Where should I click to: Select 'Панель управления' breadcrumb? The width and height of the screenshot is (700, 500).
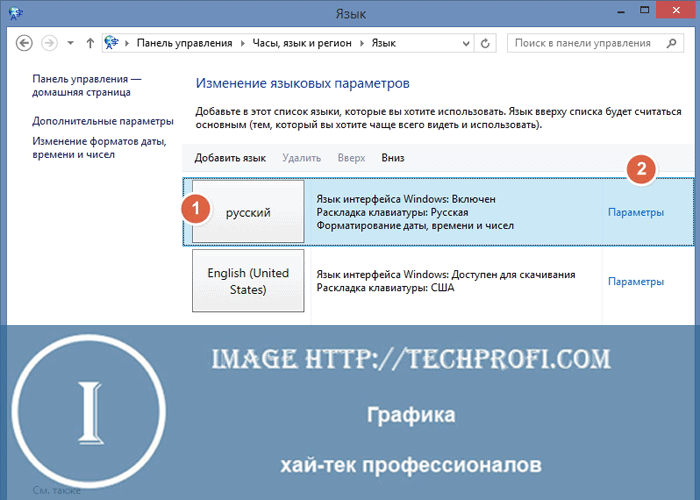click(184, 43)
